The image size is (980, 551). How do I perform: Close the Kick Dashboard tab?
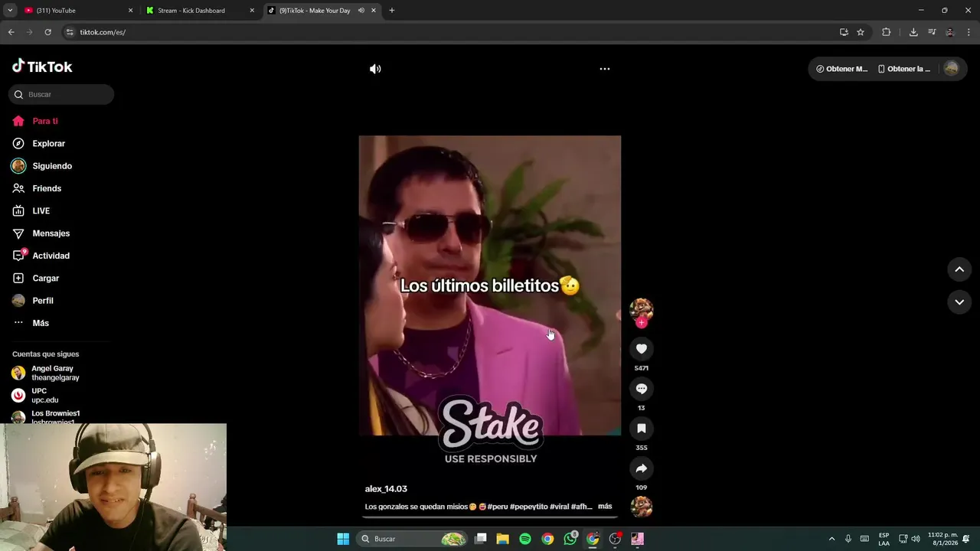pyautogui.click(x=252, y=11)
